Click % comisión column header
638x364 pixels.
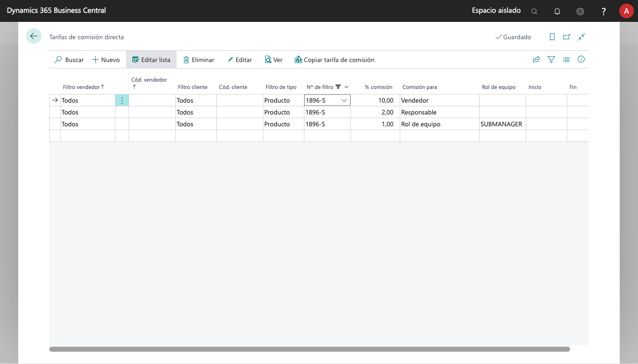coord(378,87)
